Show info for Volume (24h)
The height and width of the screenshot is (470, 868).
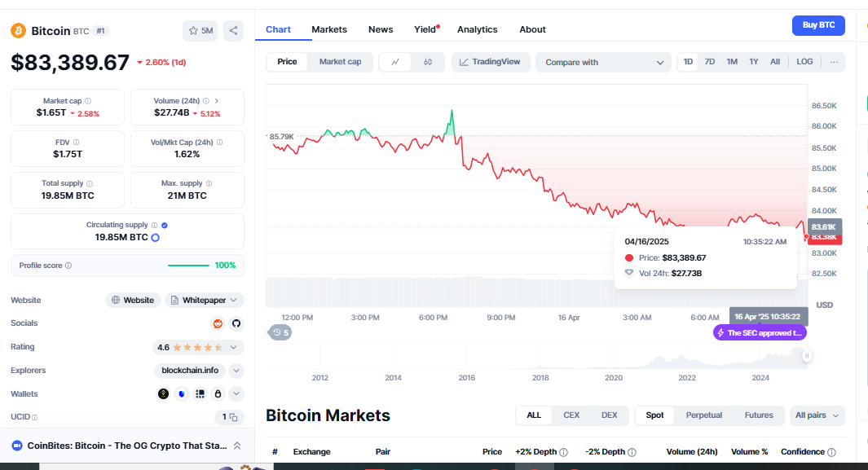[206, 101]
